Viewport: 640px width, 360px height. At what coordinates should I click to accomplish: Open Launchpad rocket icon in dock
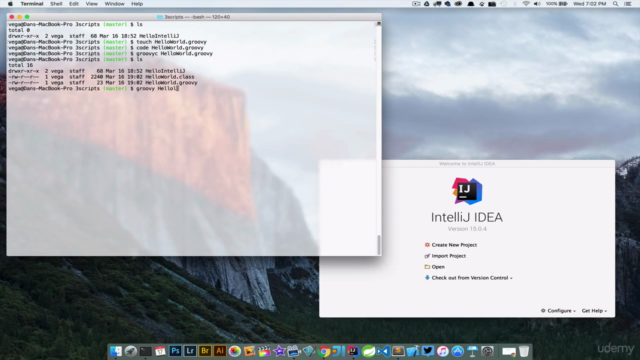tap(131, 351)
